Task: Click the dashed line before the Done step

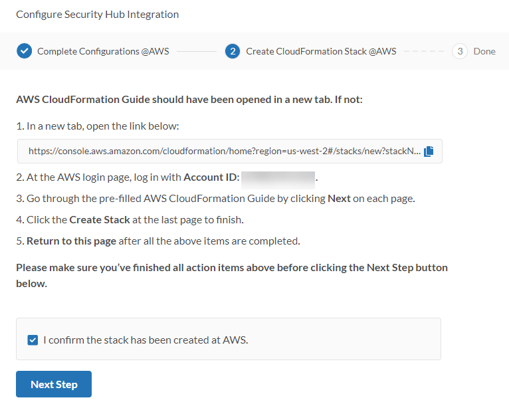Action: (423, 51)
